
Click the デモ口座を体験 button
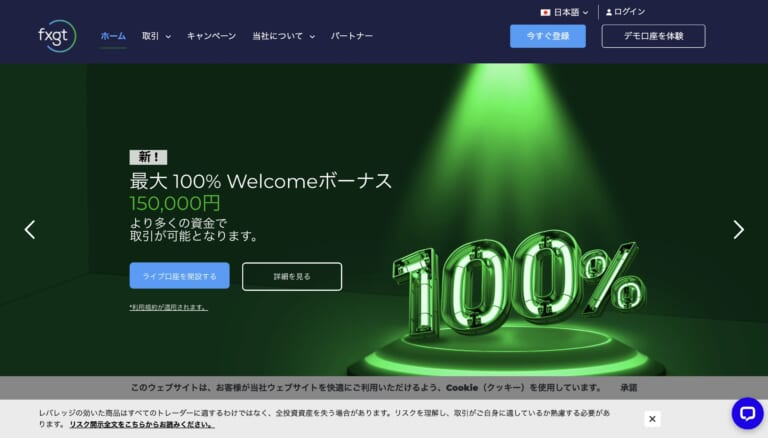(653, 36)
